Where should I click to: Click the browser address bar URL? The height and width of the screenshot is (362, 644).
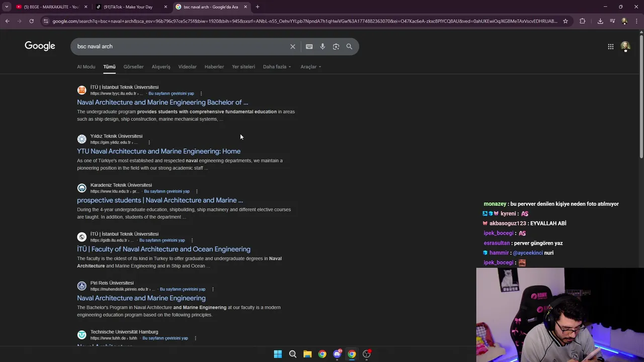[x=305, y=21]
